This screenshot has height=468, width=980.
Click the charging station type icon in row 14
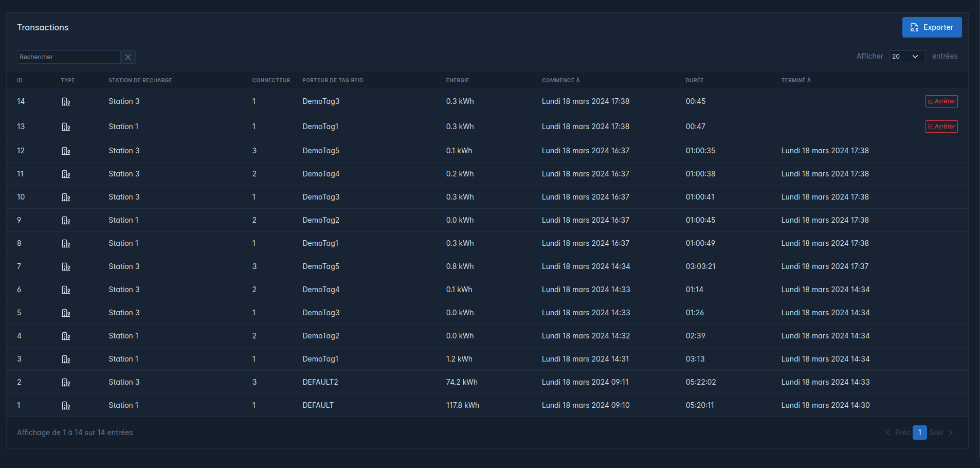[66, 102]
